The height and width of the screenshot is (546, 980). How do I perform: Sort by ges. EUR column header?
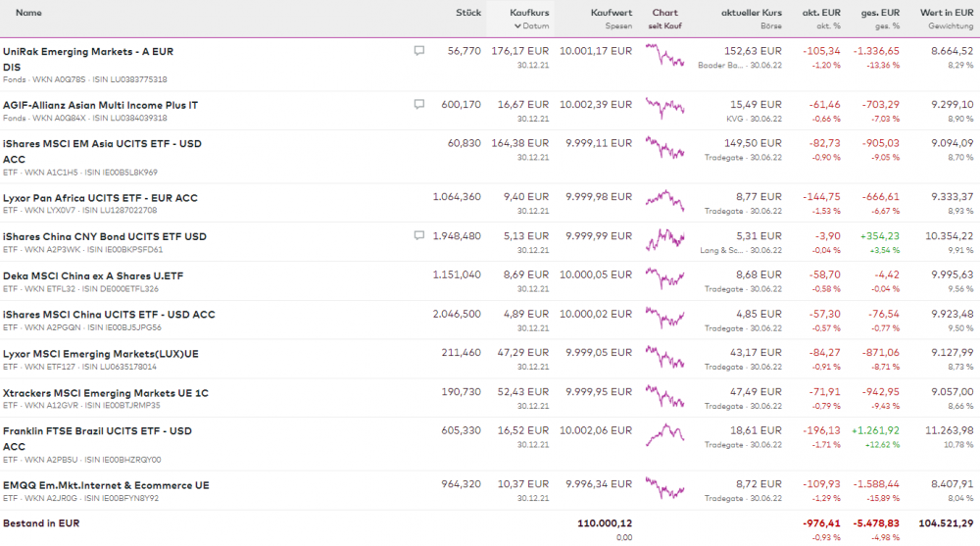tap(880, 13)
